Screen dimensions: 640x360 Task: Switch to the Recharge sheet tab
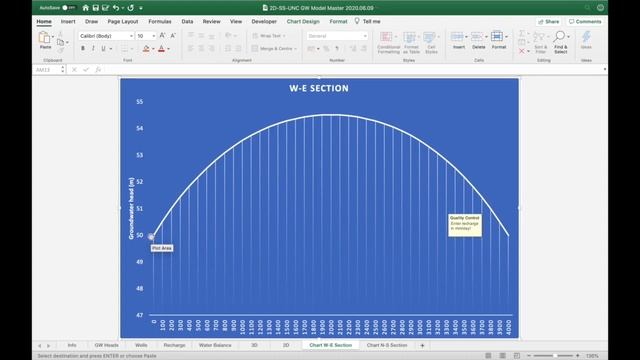[174, 345]
